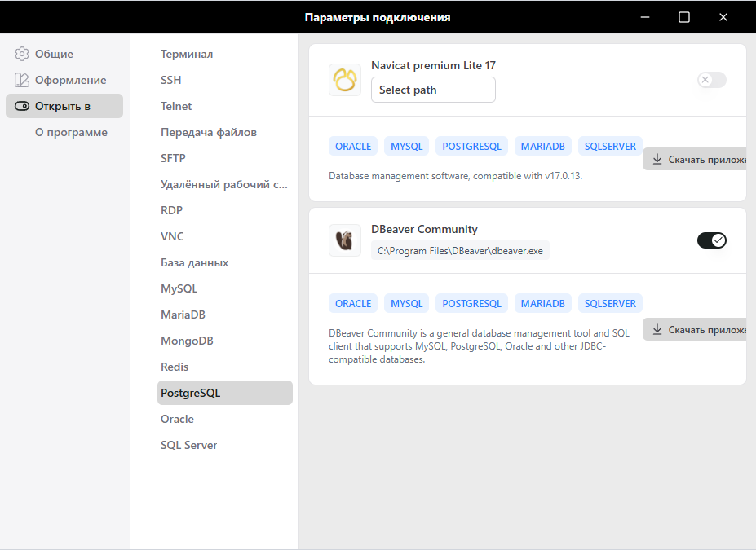Select SFTP in the category list
Image resolution: width=756 pixels, height=550 pixels.
[x=224, y=158]
